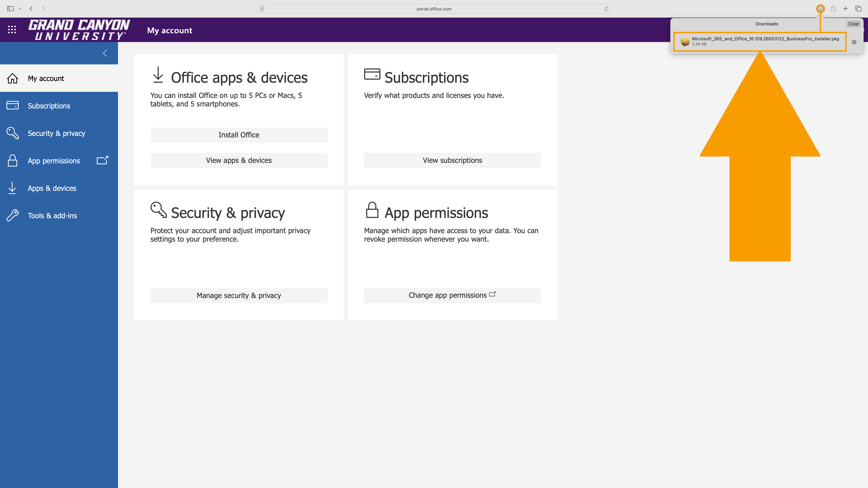
Task: Select the Microsoft 365 BusinessPro installer pkg download
Action: tap(760, 41)
